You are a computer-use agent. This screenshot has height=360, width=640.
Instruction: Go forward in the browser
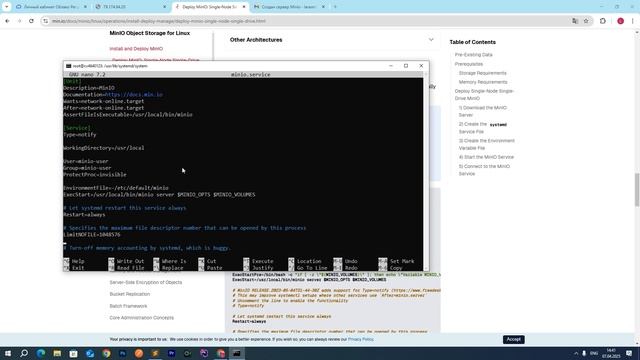point(19,21)
